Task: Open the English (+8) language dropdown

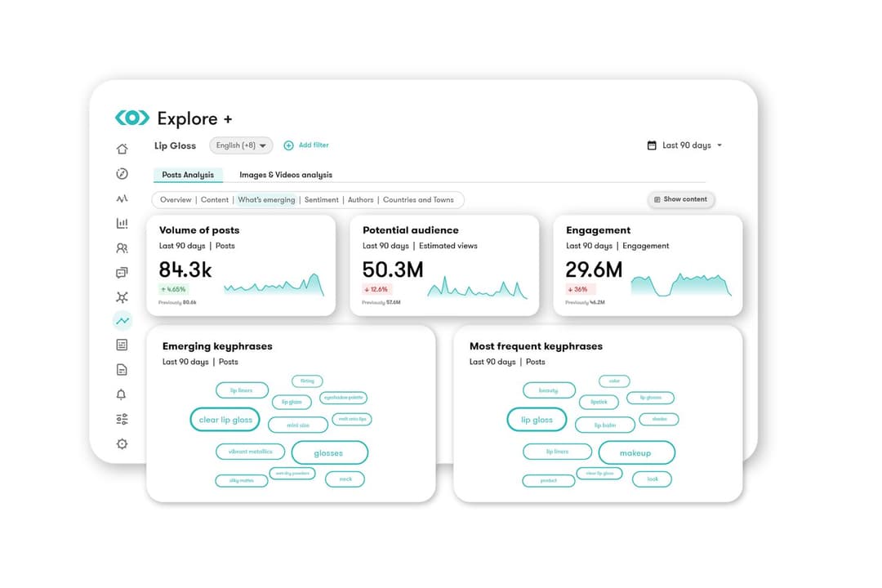Action: click(x=241, y=145)
